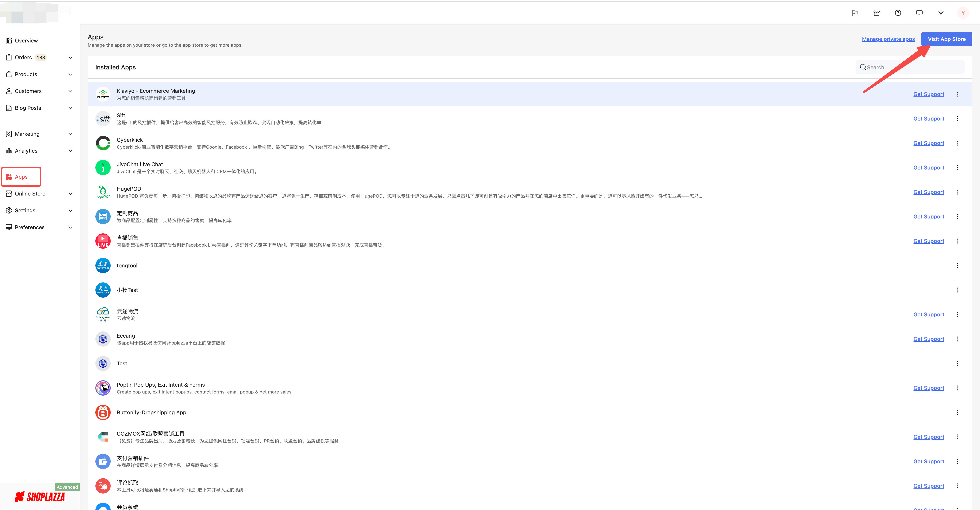
Task: Open more options for Sift
Action: coord(958,119)
